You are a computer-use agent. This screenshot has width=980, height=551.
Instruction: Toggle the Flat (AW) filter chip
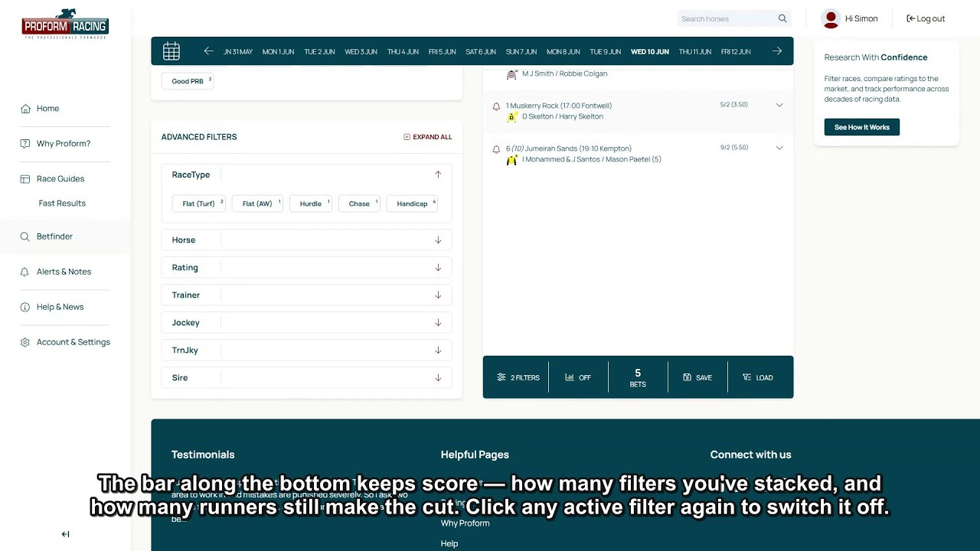[257, 204]
